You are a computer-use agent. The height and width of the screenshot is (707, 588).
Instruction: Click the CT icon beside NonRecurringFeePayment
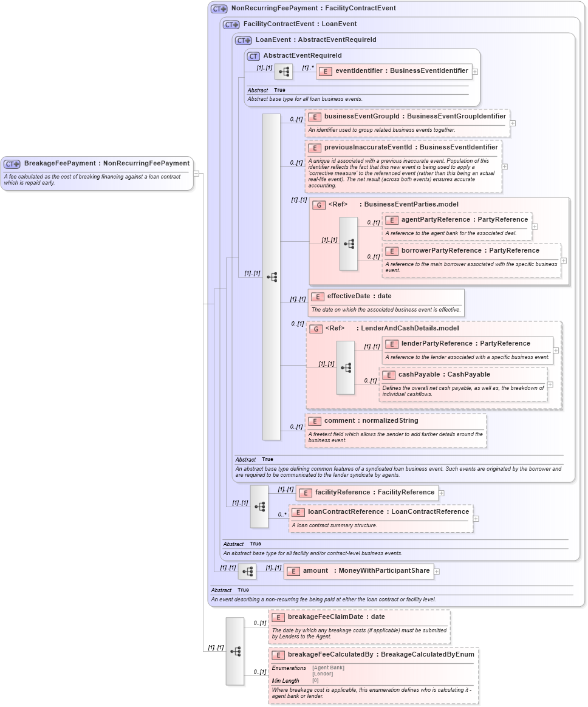tap(220, 9)
